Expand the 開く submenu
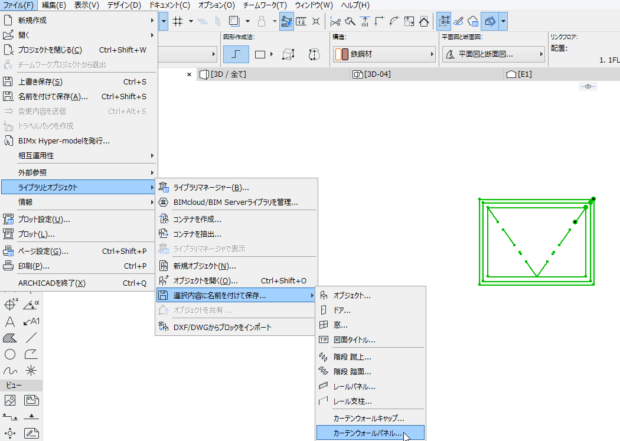Viewport: 620px width, 441px height. click(x=79, y=35)
